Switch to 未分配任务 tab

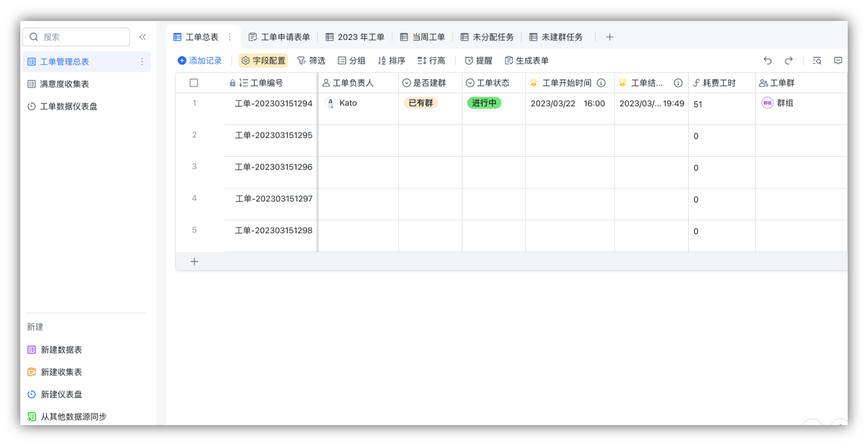click(x=487, y=37)
